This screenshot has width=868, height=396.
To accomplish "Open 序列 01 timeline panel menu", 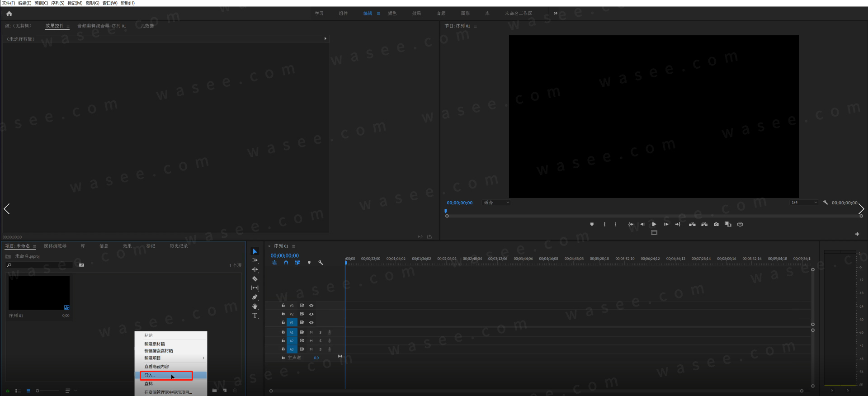I will tap(293, 246).
